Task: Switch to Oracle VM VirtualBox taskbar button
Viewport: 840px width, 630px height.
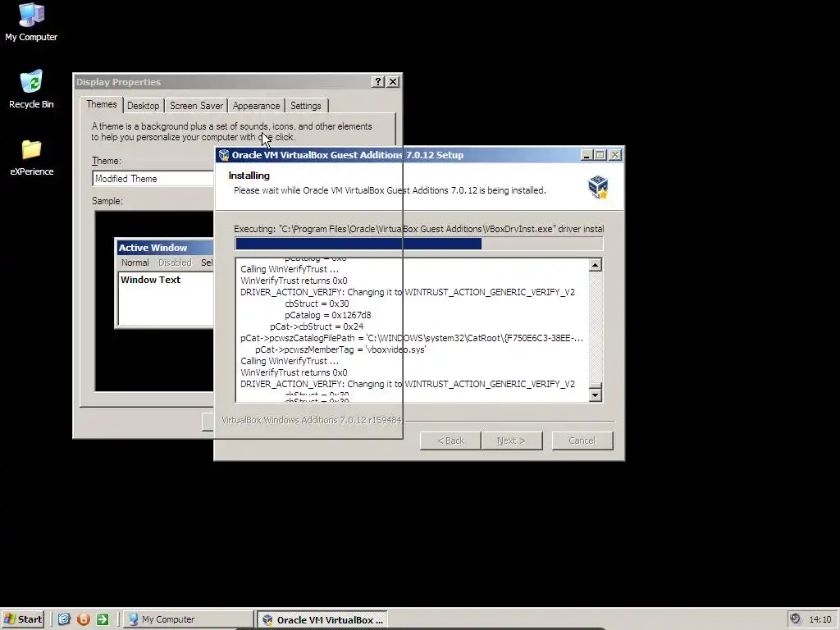Action: [322, 620]
